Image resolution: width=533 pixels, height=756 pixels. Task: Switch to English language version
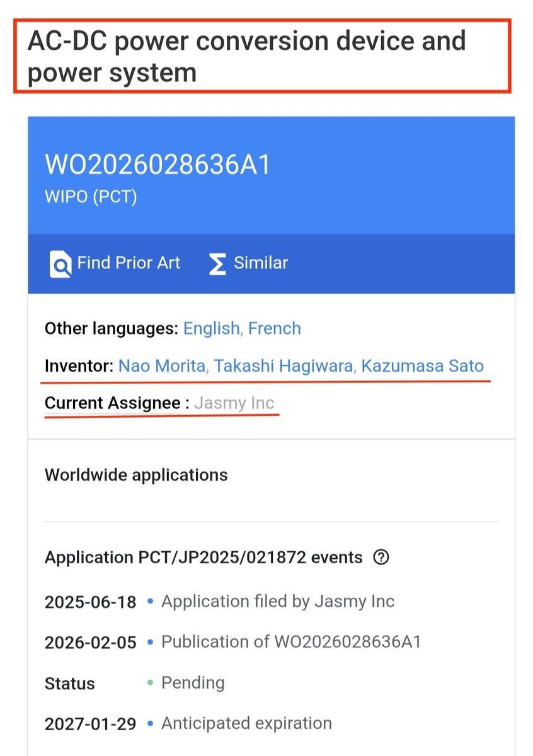pyautogui.click(x=211, y=328)
